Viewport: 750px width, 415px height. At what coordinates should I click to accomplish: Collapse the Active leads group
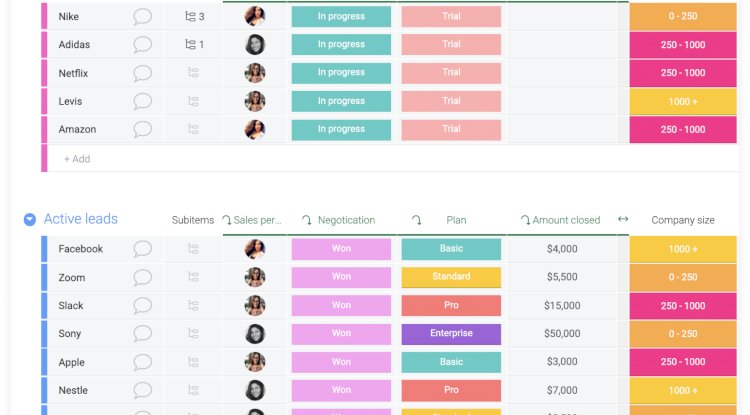30,220
